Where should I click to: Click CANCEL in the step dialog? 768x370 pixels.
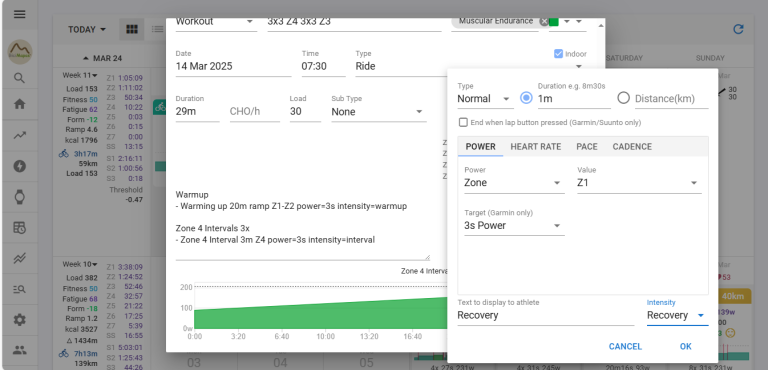pyautogui.click(x=625, y=346)
